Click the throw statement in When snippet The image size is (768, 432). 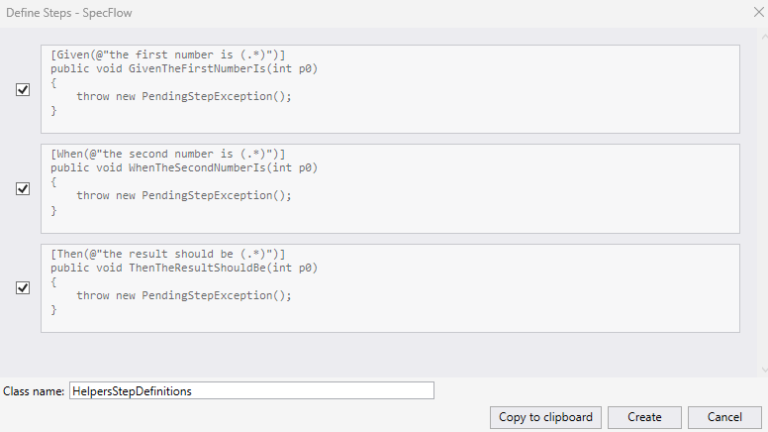click(x=184, y=196)
